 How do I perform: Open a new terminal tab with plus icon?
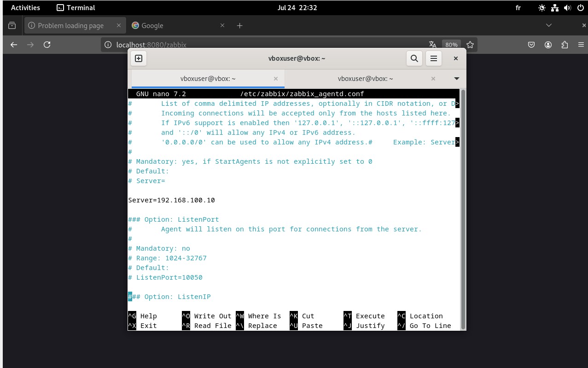(139, 58)
